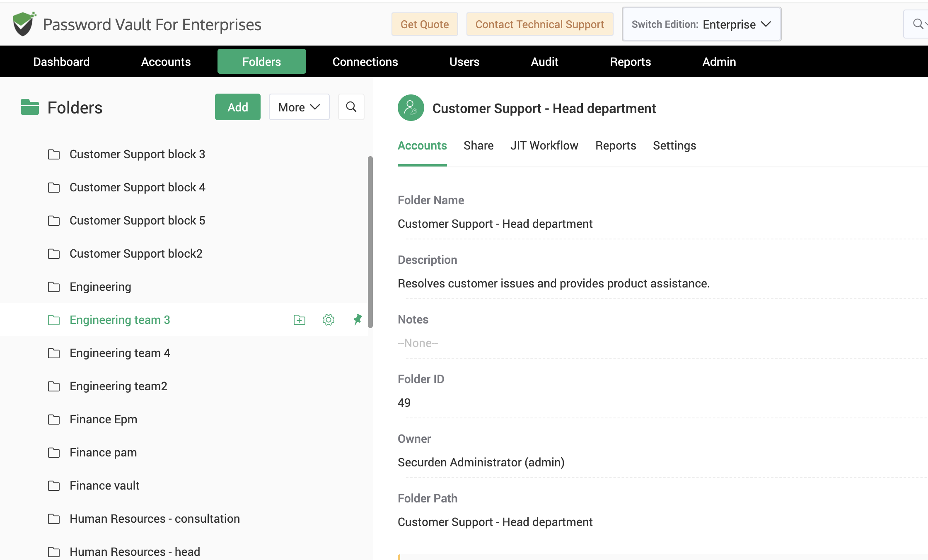Click the Folder ID value 49
928x560 pixels.
(x=404, y=403)
